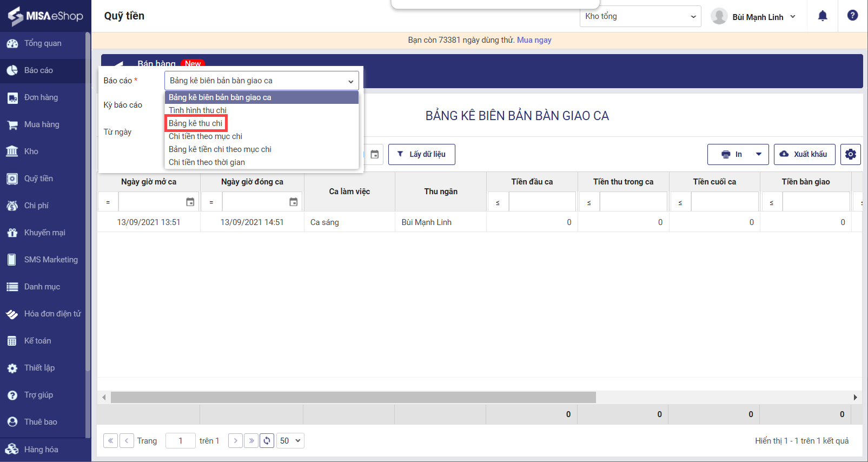This screenshot has height=462, width=868.
Task: Sort by Thu ngân column header
Action: (441, 192)
